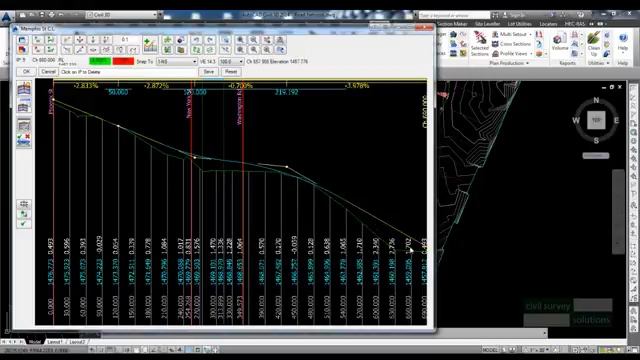This screenshot has width=640, height=360.
Task: Switch to the Model tab
Action: [35, 342]
